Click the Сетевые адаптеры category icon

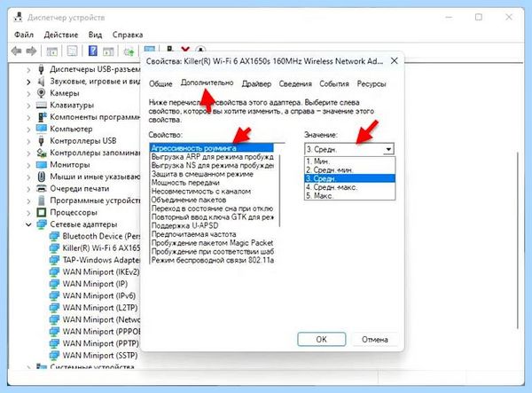tap(42, 224)
